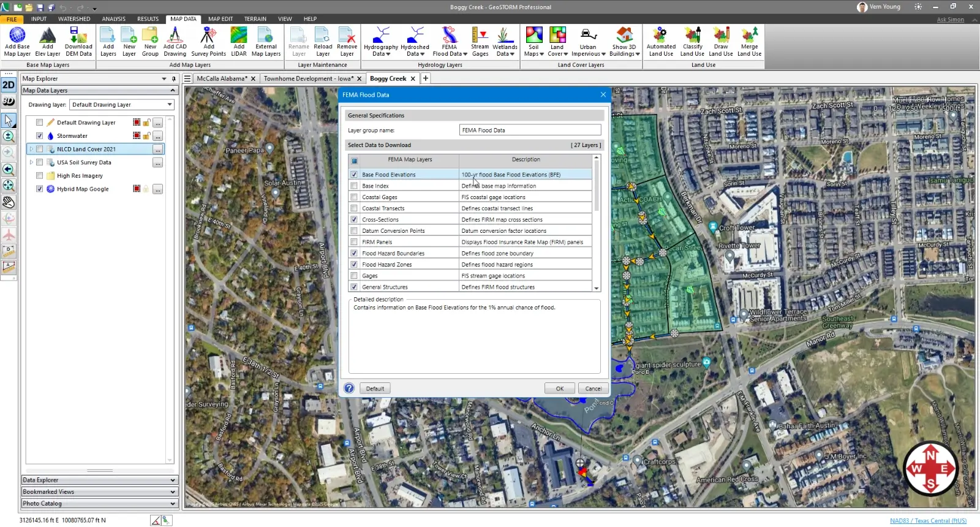
Task: Open the Download DEM Data tool
Action: [x=78, y=41]
